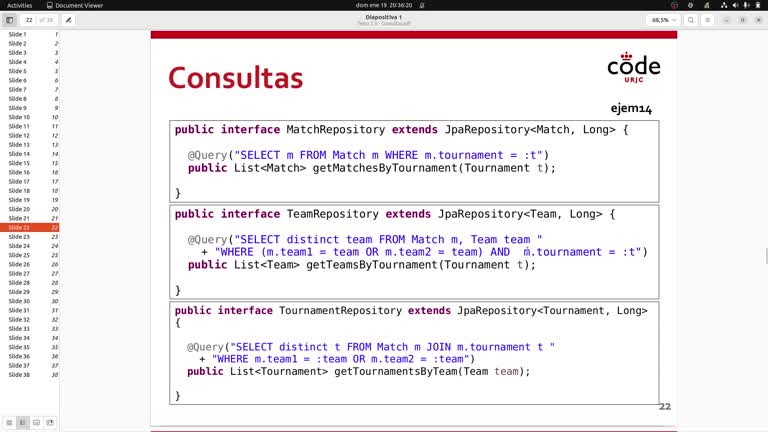768x432 pixels.
Task: Go to Slide 11 in outline
Action: tap(30, 126)
